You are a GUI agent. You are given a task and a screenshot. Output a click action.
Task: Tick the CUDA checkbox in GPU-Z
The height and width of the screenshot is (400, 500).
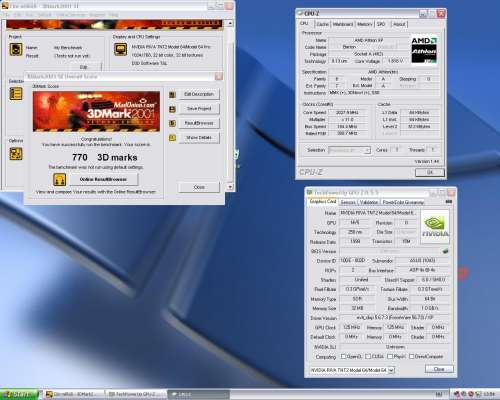click(x=368, y=357)
